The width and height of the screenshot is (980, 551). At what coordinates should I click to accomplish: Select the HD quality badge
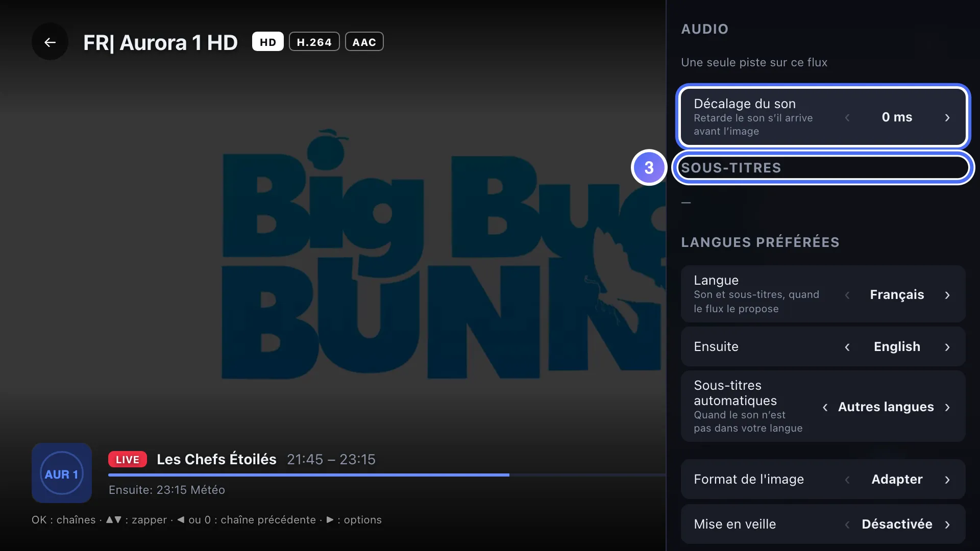(x=267, y=42)
